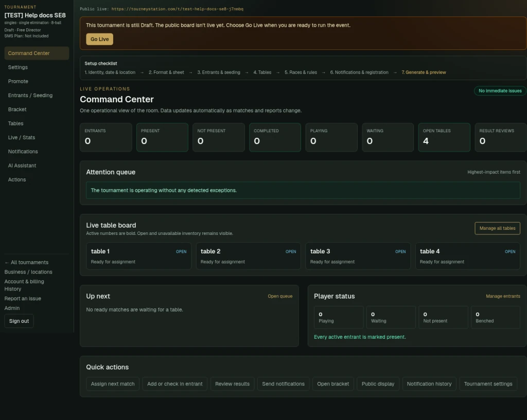Screen dimensions: 527x420
Task: Open Account & billing link
Action: tap(24, 281)
